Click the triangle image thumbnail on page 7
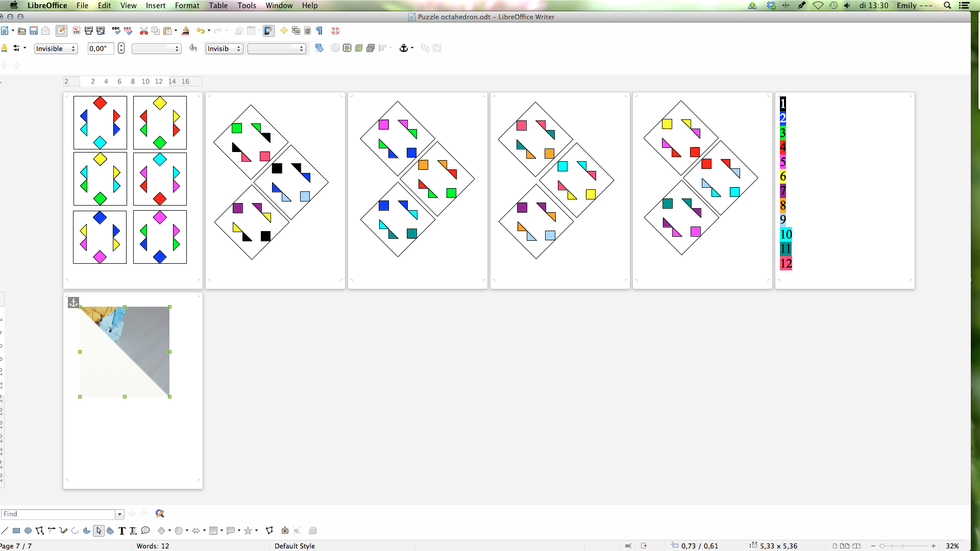The width and height of the screenshot is (980, 551). pos(125,350)
